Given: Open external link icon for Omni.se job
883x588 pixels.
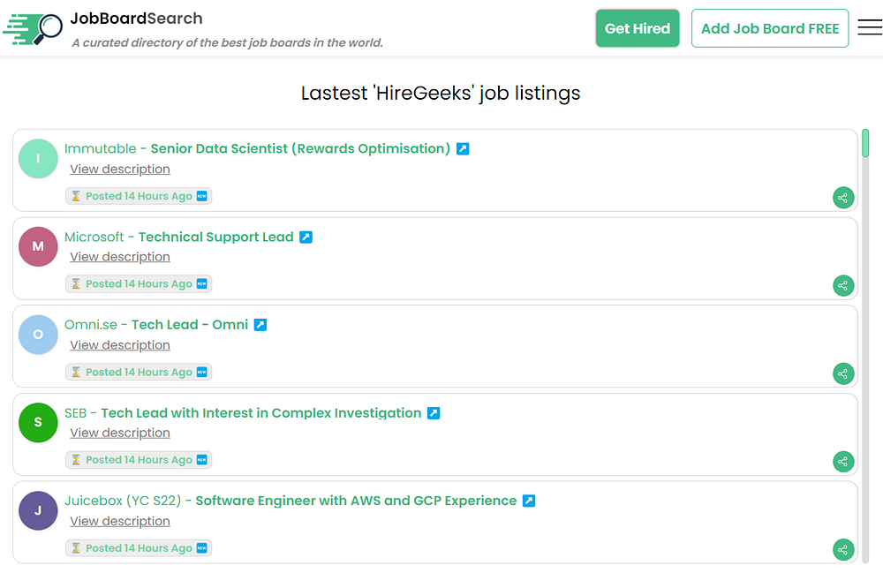Looking at the screenshot, I should coord(260,325).
